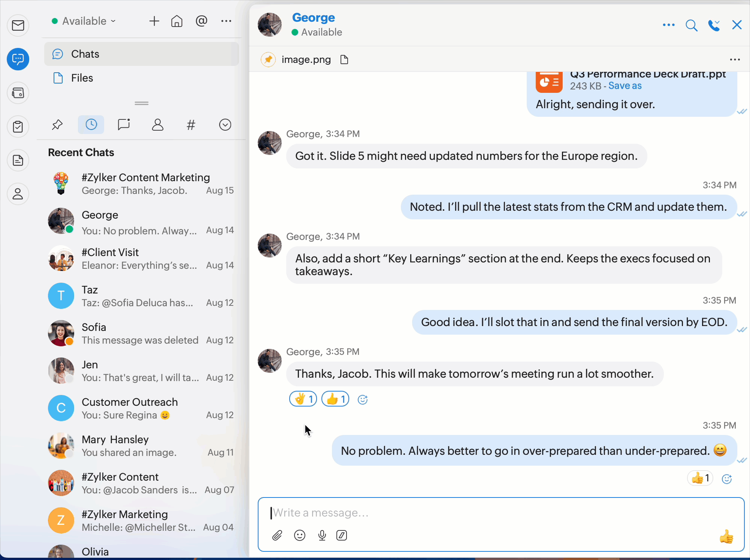Search within George's chat

[691, 25]
